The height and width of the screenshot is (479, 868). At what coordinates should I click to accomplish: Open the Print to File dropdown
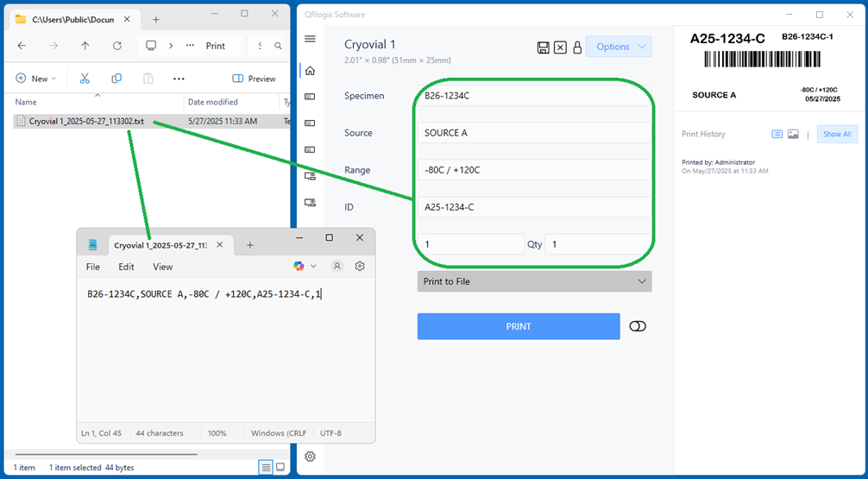pyautogui.click(x=534, y=281)
